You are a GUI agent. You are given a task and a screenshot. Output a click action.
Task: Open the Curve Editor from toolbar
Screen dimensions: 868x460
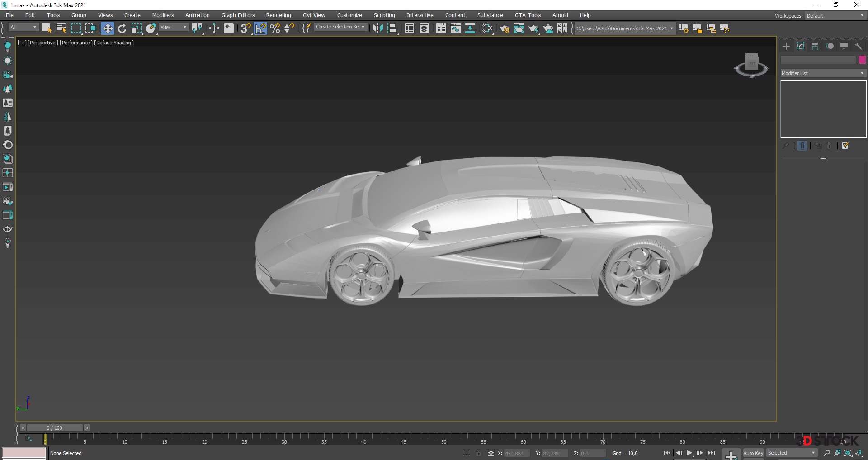[456, 28]
